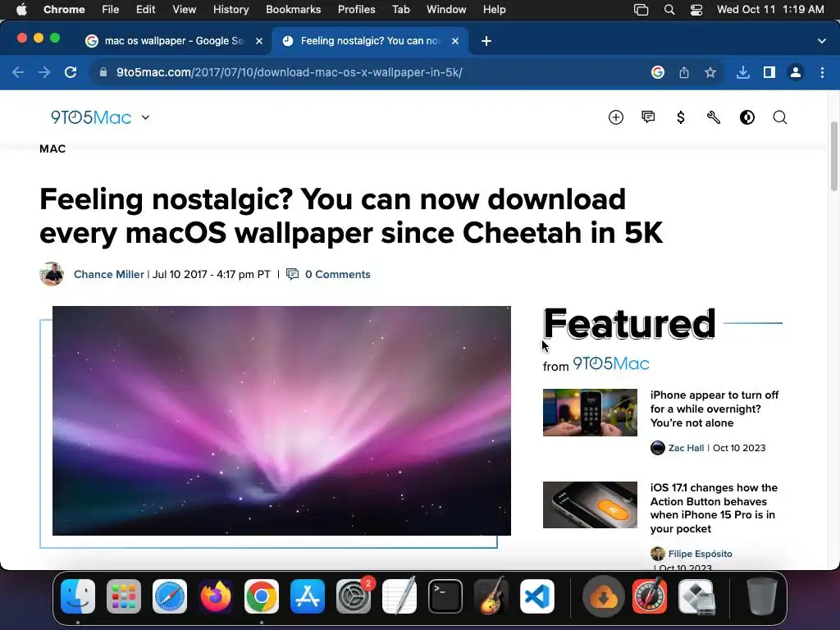Open Safari from the dock
Screen dimensions: 840x630
point(170,596)
